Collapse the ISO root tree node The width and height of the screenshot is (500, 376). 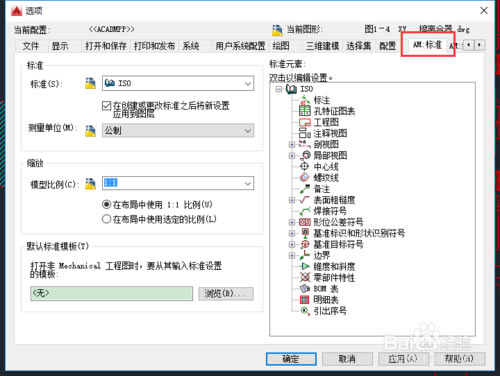(x=279, y=89)
